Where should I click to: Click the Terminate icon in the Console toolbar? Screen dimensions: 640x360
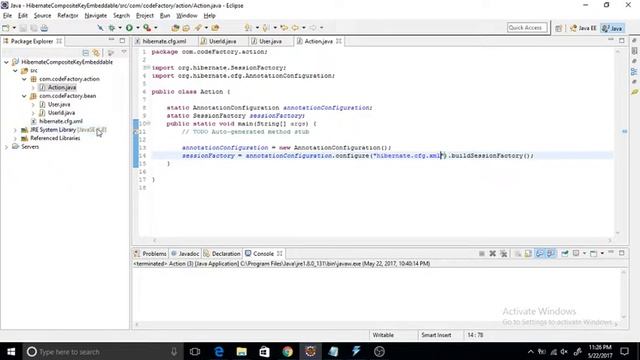[x=482, y=253]
